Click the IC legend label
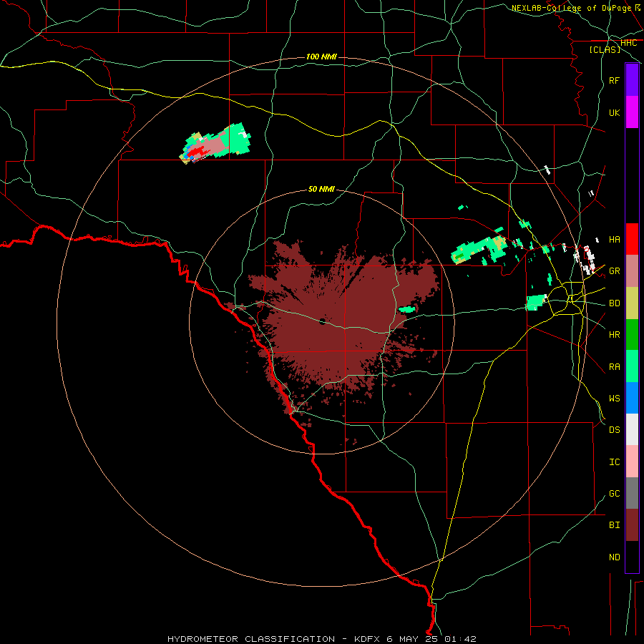The width and height of the screenshot is (644, 644). click(614, 462)
